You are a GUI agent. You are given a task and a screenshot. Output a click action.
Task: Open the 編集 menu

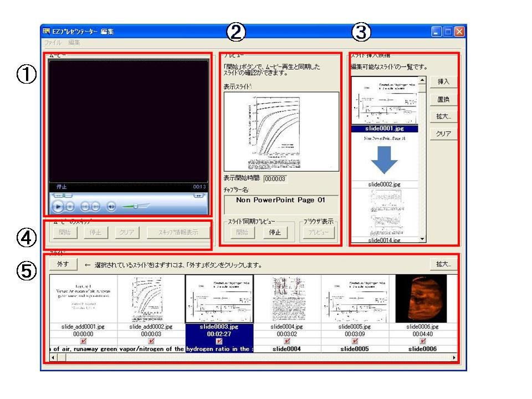pos(74,43)
